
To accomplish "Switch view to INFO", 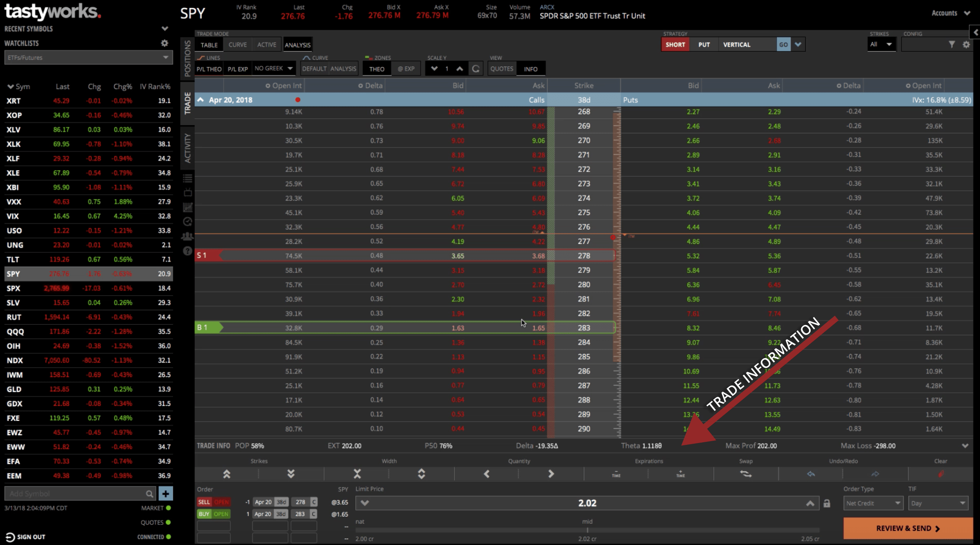I will coord(531,69).
